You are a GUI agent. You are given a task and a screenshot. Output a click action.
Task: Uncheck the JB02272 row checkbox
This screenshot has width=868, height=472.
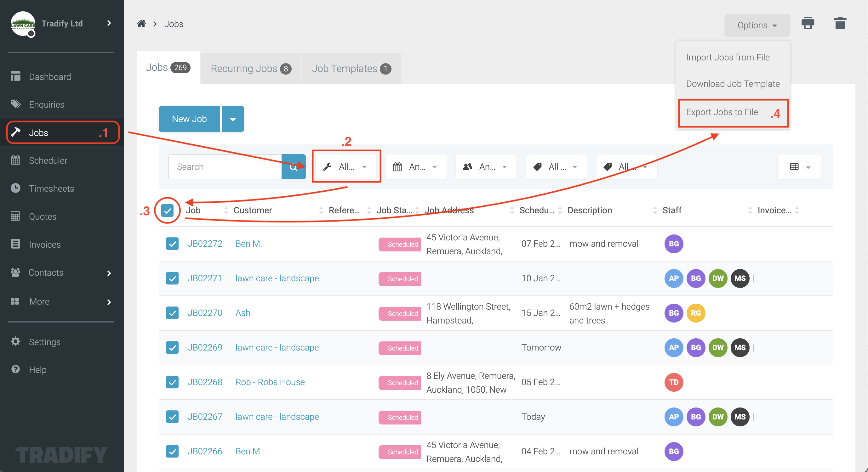click(x=172, y=244)
